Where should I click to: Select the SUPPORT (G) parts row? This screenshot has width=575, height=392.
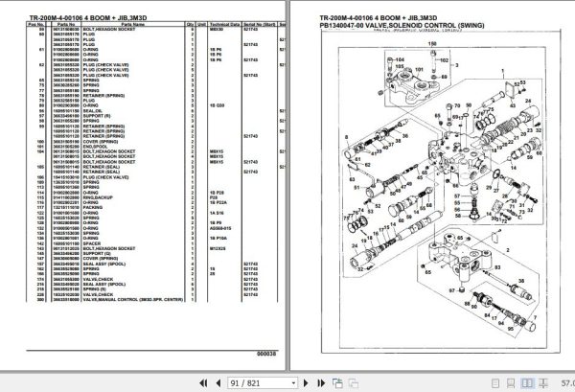(x=154, y=253)
